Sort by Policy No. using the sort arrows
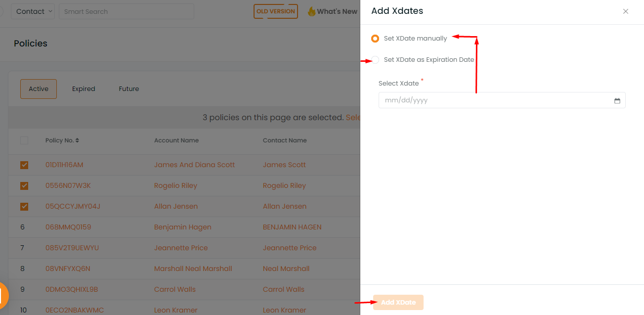Image resolution: width=644 pixels, height=315 pixels. click(x=77, y=140)
